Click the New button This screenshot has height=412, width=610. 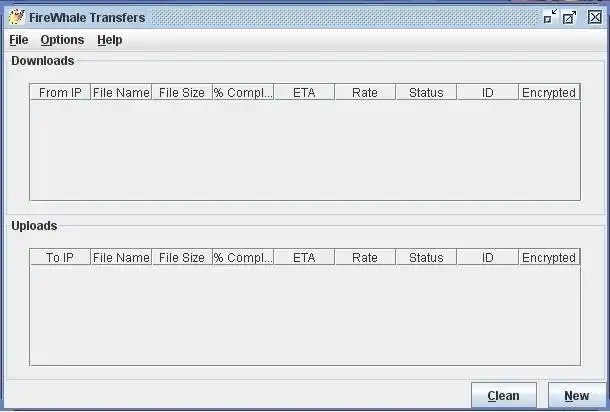[576, 396]
